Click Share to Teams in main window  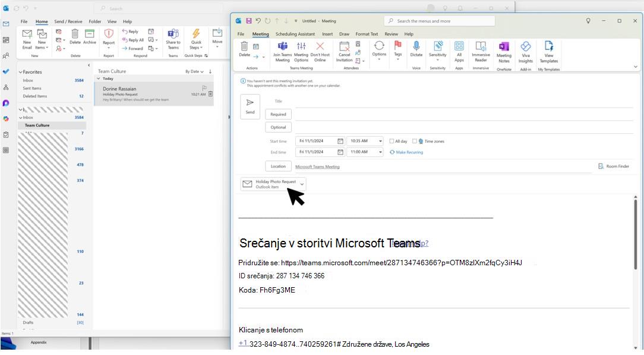pos(173,39)
